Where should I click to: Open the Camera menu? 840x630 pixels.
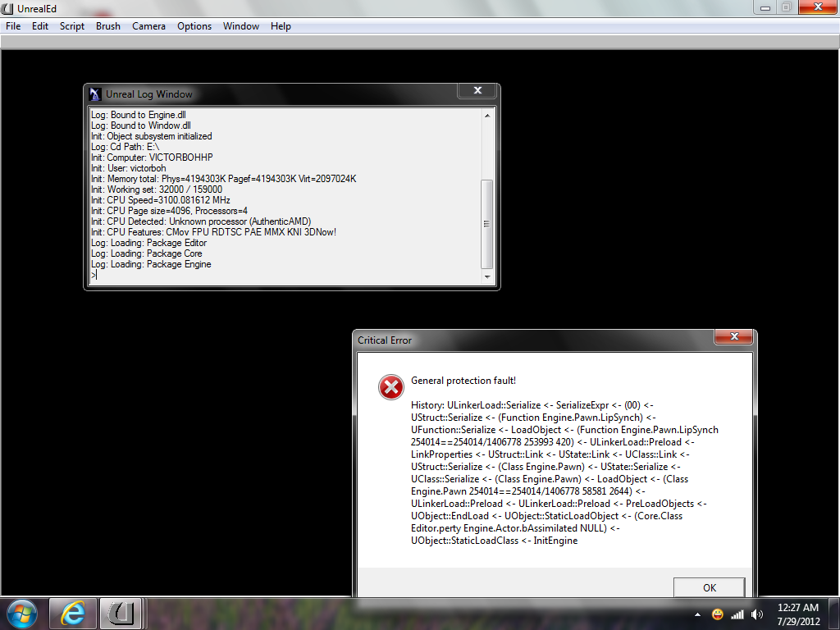[148, 26]
